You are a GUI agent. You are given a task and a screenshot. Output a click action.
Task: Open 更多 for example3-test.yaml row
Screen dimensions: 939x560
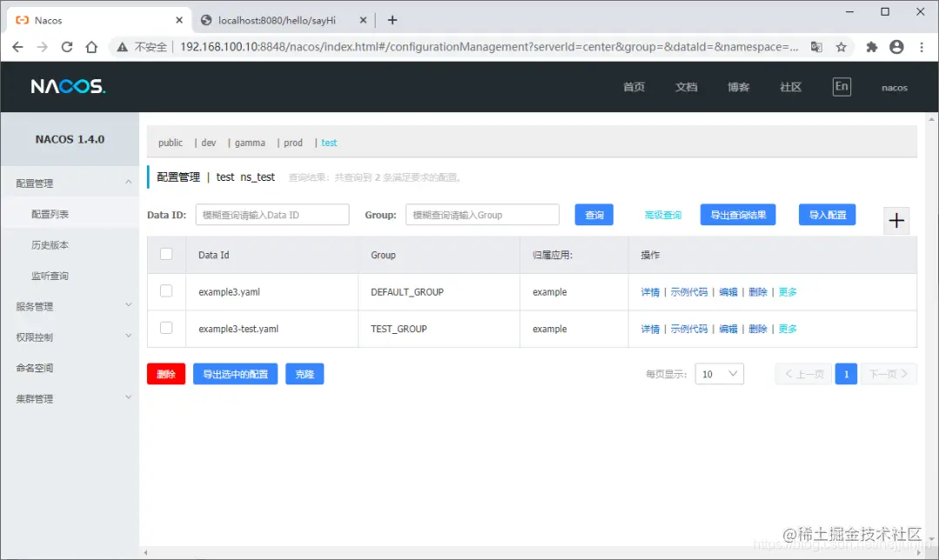tap(788, 329)
